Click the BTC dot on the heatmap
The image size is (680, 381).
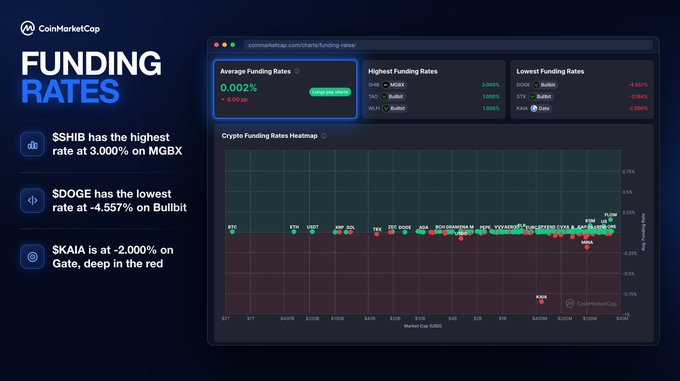(232, 232)
